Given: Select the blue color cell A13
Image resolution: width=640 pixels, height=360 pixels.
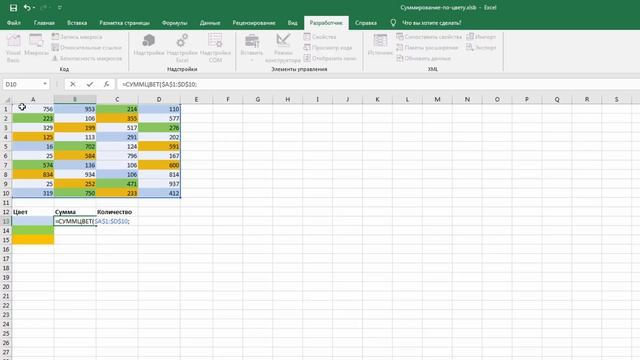Looking at the screenshot, I should [x=33, y=221].
